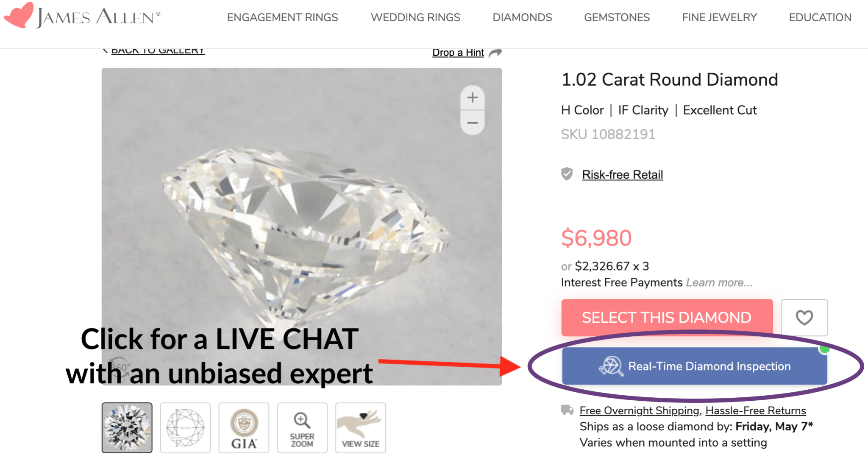Click Learn more about interest-free payments
This screenshot has height=466, width=868.
coord(719,282)
